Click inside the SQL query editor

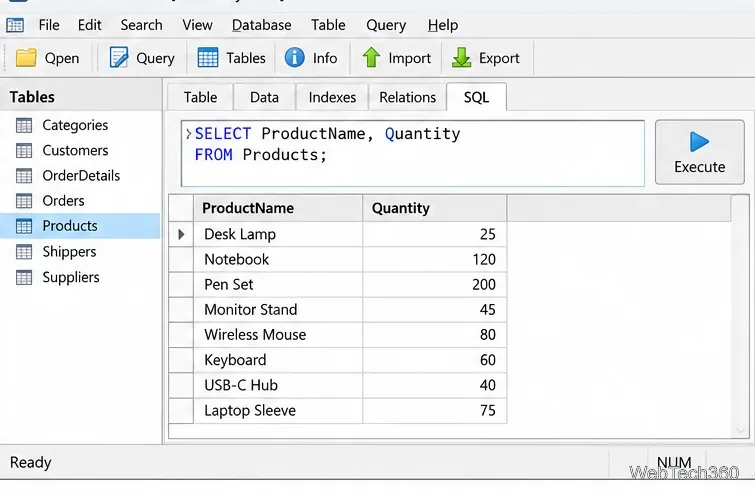(413, 154)
